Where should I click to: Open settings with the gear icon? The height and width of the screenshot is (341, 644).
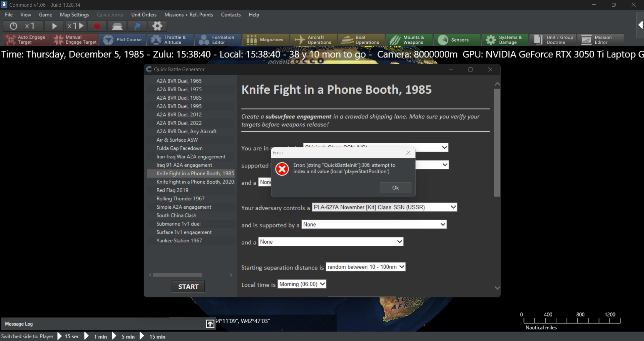coord(157,26)
